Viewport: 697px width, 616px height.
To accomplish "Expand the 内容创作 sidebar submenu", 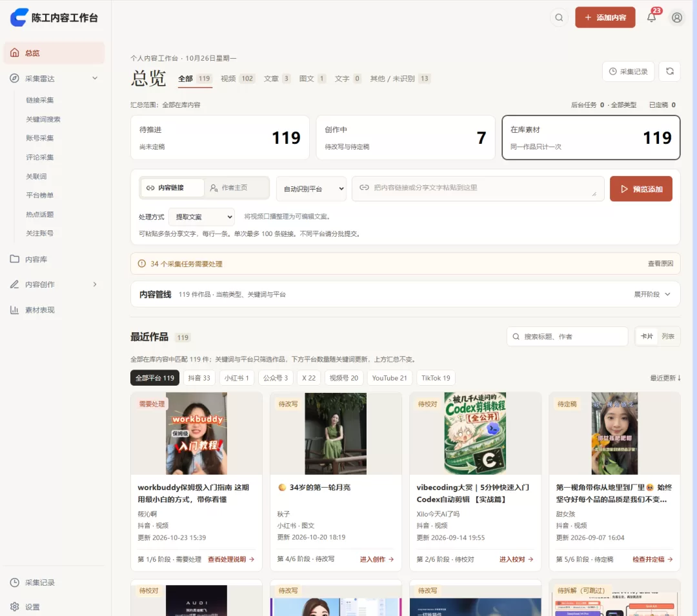I will [95, 284].
